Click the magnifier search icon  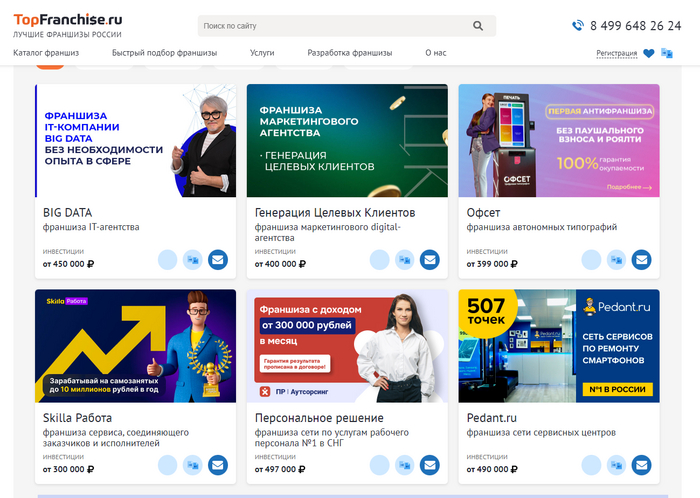click(478, 26)
